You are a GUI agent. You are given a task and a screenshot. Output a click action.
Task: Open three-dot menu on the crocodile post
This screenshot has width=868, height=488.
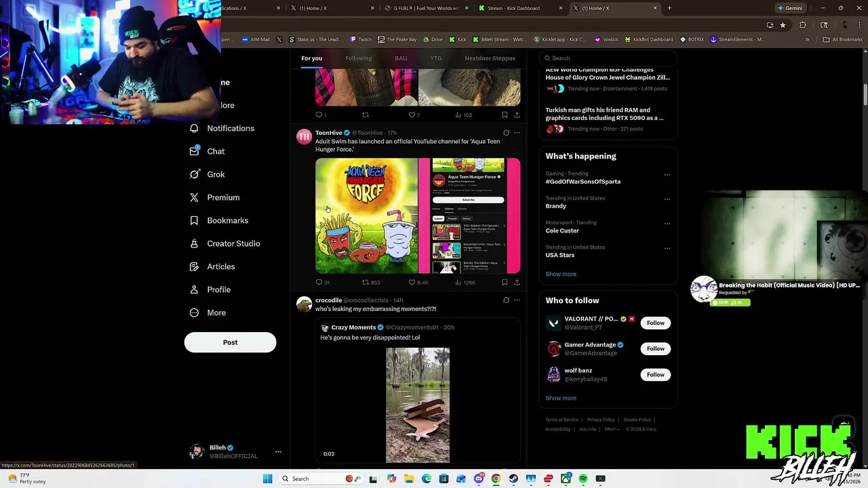tap(517, 300)
